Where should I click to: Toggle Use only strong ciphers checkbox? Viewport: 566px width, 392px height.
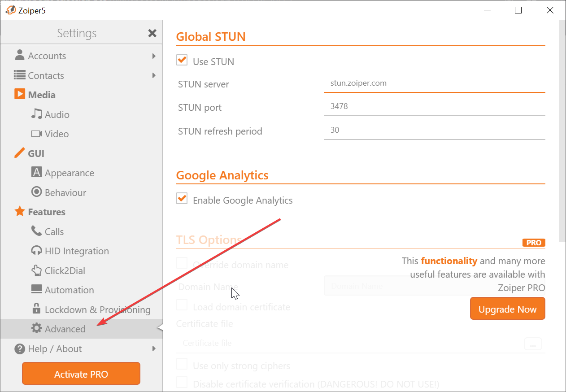click(x=182, y=364)
